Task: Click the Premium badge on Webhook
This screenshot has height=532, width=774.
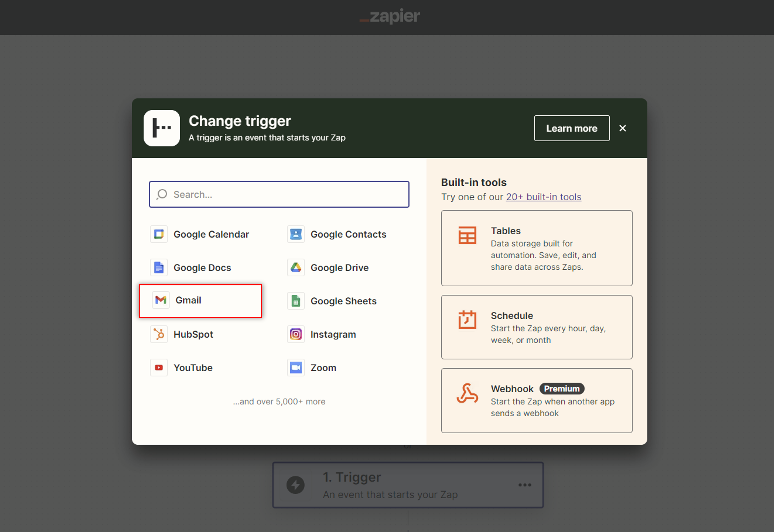Action: click(562, 389)
